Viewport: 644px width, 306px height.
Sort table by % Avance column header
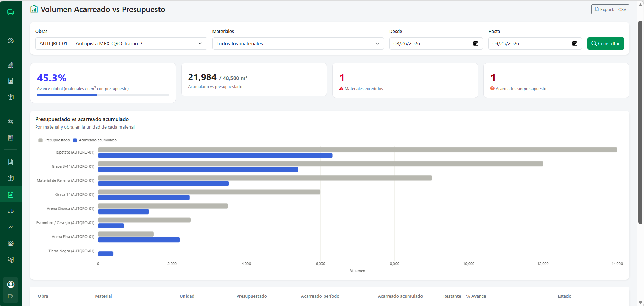[476, 296]
